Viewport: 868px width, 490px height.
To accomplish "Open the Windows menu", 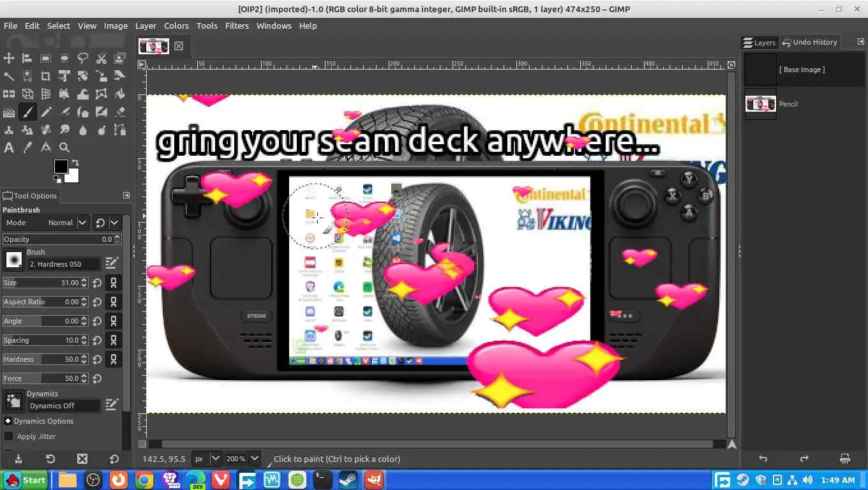I will tap(274, 26).
